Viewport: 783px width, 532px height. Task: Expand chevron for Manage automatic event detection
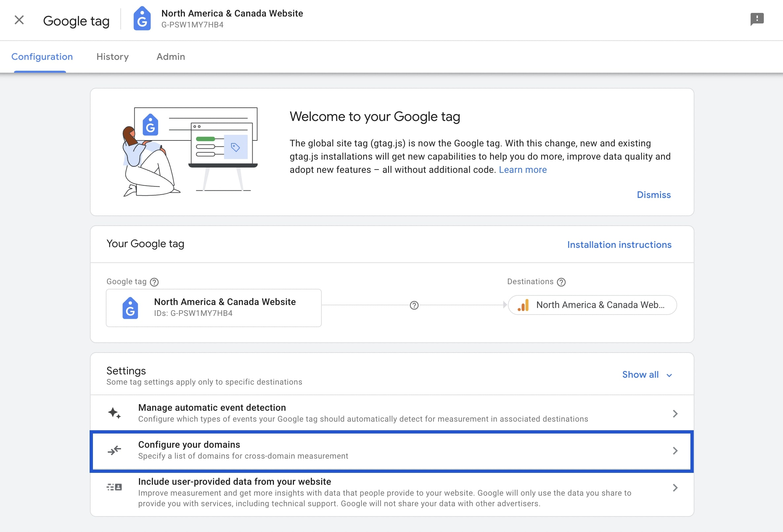675,414
